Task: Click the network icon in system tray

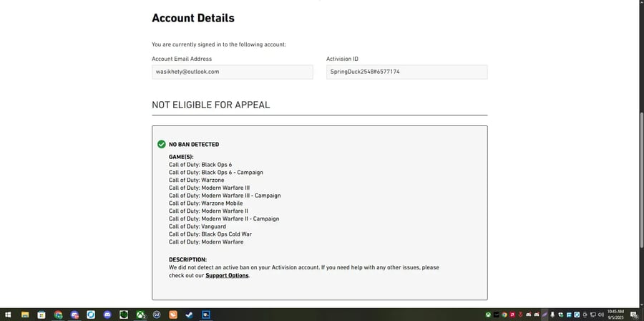Action: click(592, 315)
